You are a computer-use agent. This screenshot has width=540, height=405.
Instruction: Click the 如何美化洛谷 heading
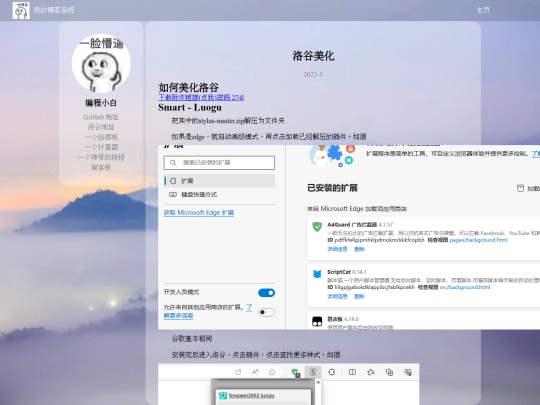(x=189, y=87)
